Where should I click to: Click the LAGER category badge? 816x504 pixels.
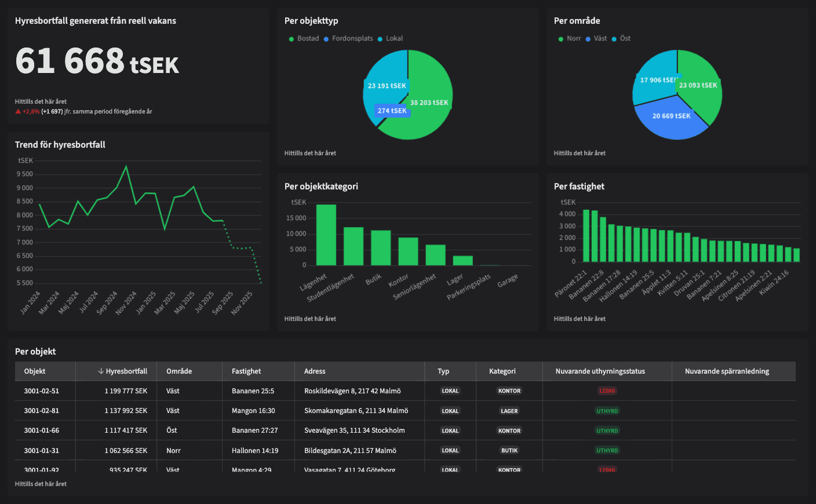pos(509,411)
